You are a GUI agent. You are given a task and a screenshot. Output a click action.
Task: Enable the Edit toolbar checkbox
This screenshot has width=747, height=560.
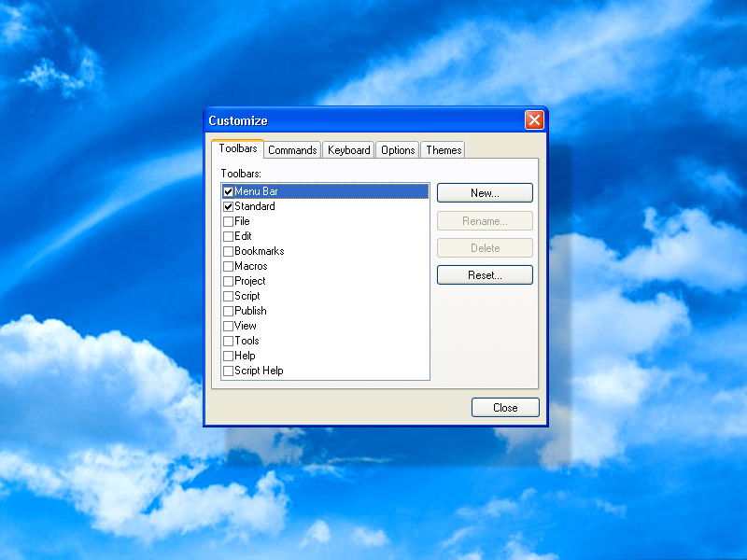point(228,237)
